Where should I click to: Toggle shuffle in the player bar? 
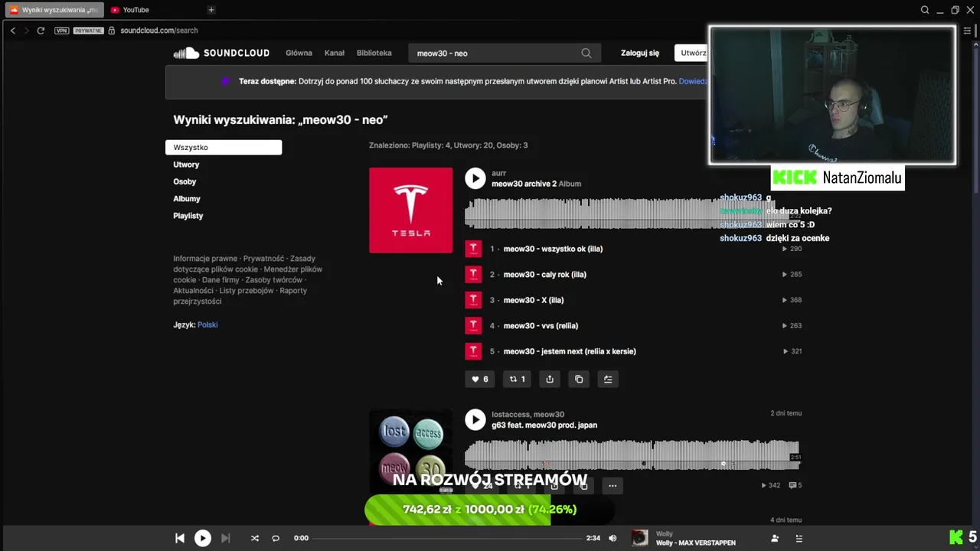255,538
